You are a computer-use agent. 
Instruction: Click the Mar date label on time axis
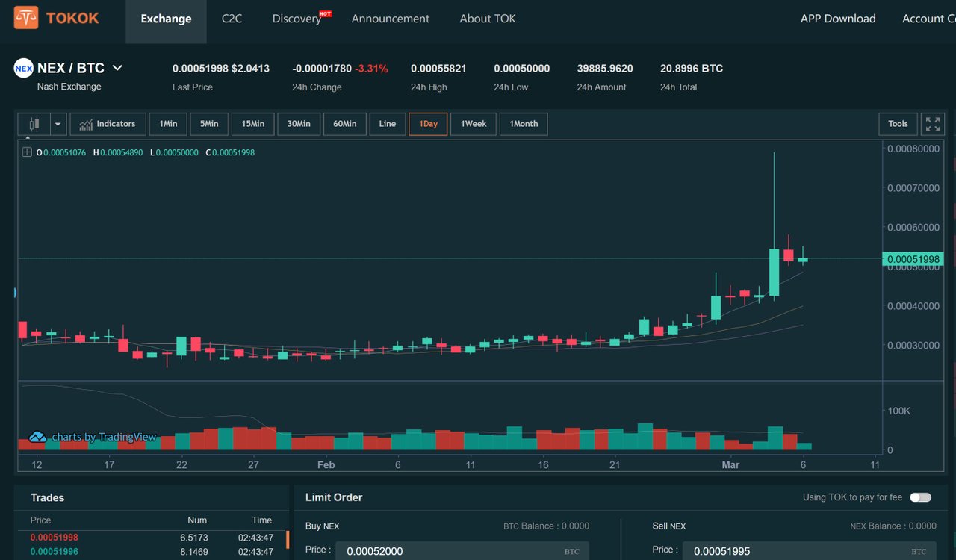(x=730, y=465)
